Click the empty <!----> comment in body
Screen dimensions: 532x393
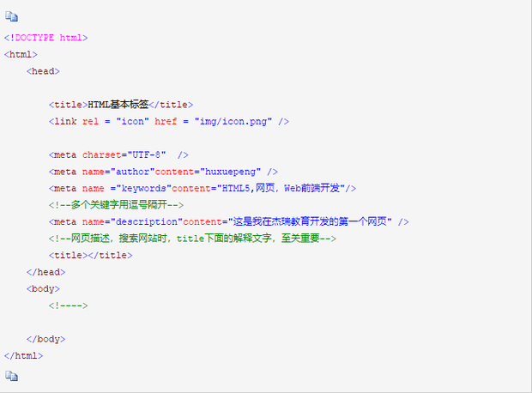click(x=69, y=305)
